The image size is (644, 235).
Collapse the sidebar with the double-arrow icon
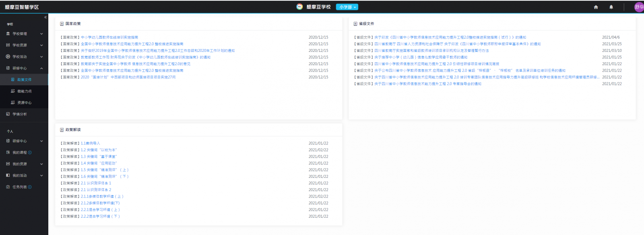(45, 17)
